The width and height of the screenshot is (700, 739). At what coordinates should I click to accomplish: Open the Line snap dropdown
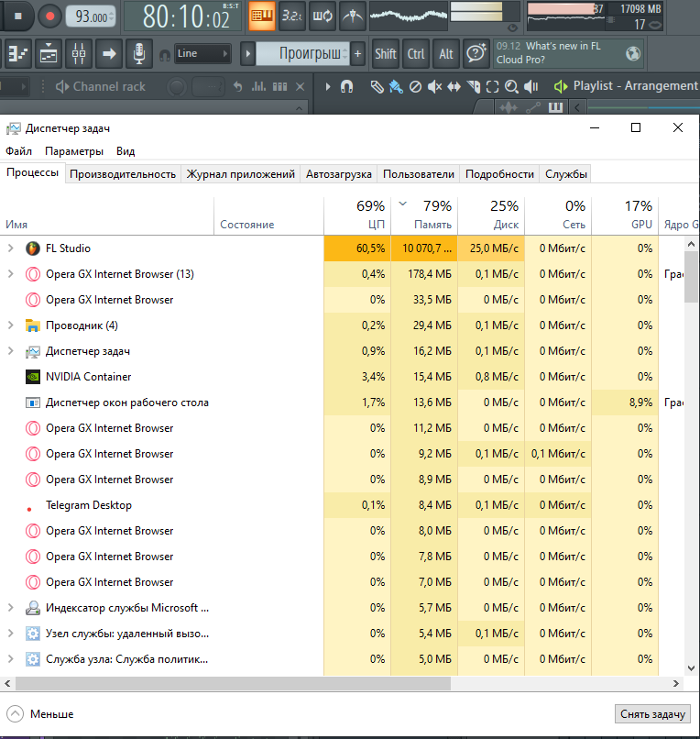point(202,53)
